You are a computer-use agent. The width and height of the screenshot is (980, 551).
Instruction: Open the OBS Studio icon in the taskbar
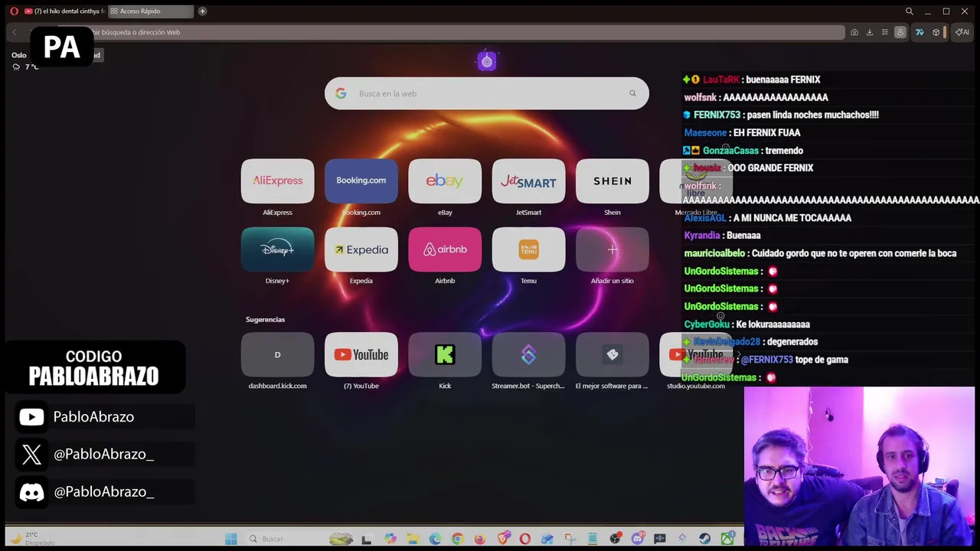[x=616, y=539]
